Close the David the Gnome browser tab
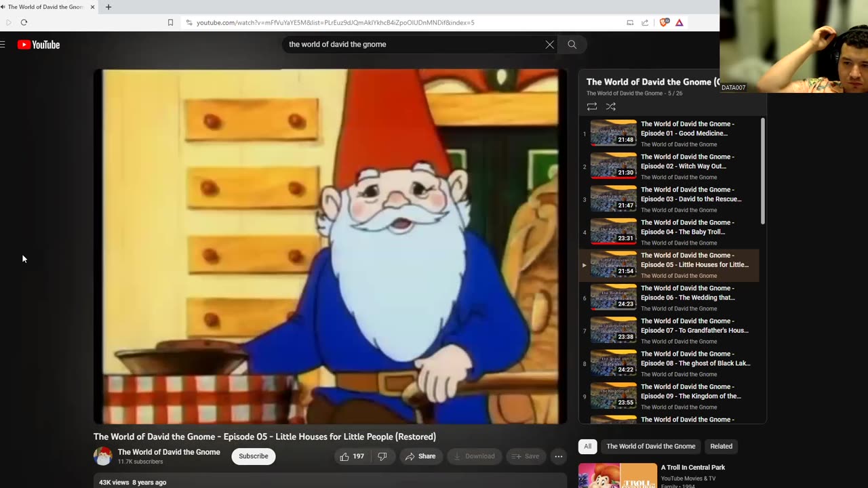This screenshot has height=488, width=868. pos(93,7)
